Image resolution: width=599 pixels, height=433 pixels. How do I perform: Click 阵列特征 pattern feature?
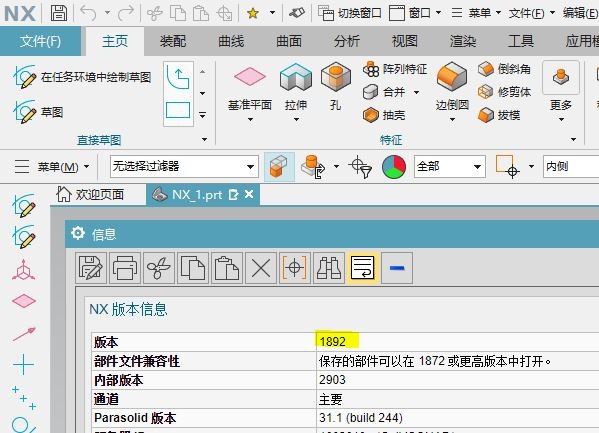[395, 69]
